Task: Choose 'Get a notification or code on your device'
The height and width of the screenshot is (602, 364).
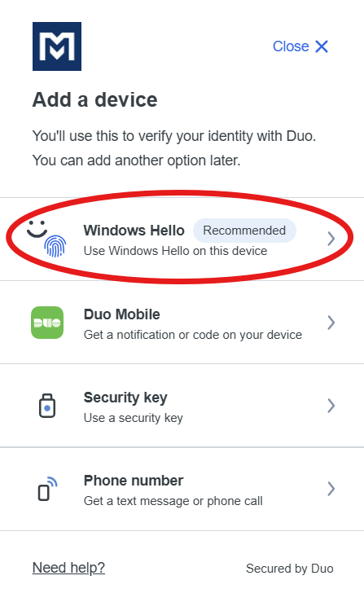Action: pyautogui.click(x=193, y=335)
